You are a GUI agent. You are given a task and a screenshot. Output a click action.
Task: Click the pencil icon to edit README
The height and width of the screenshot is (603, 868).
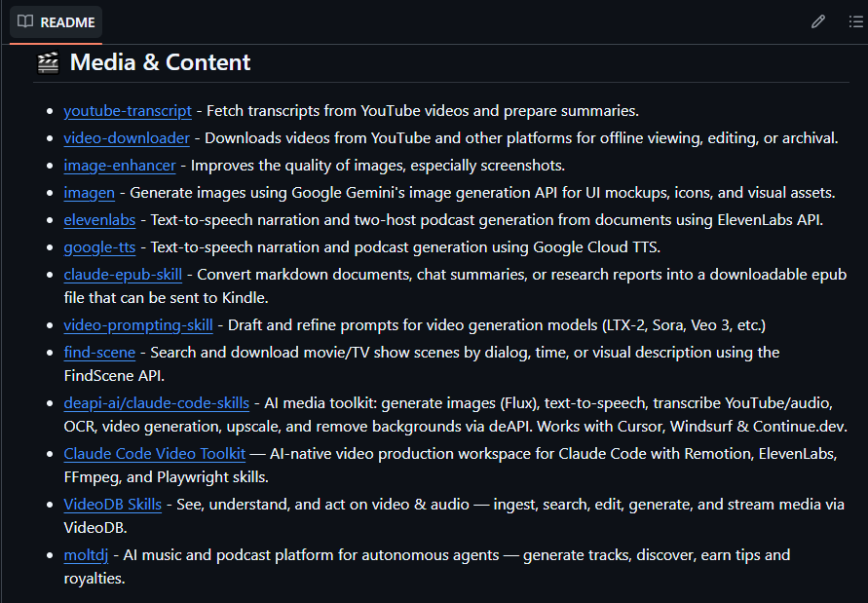(817, 21)
